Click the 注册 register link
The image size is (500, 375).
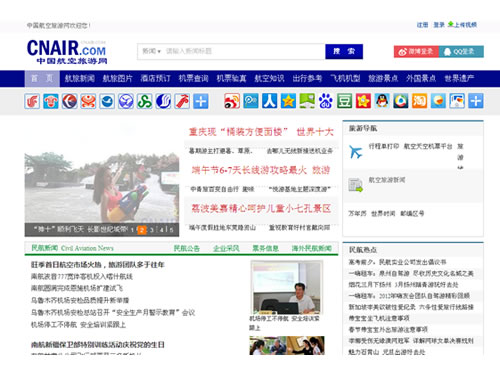point(422,25)
